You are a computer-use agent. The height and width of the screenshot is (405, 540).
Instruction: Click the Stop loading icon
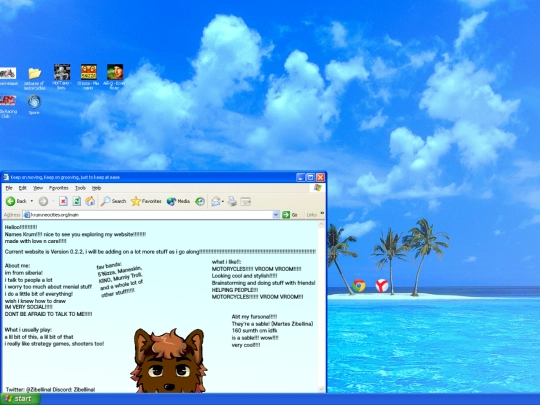point(63,201)
